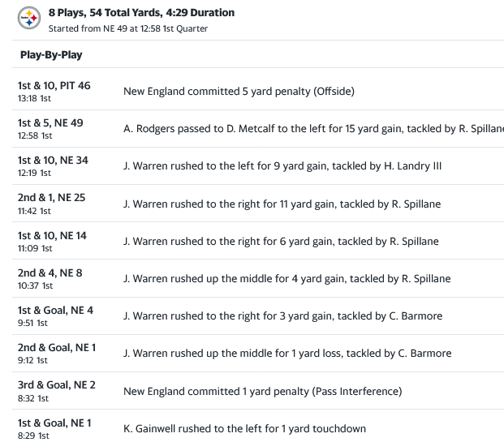The width and height of the screenshot is (504, 442).
Task: Click Warren's 11 yard gain play description
Action: click(x=282, y=204)
